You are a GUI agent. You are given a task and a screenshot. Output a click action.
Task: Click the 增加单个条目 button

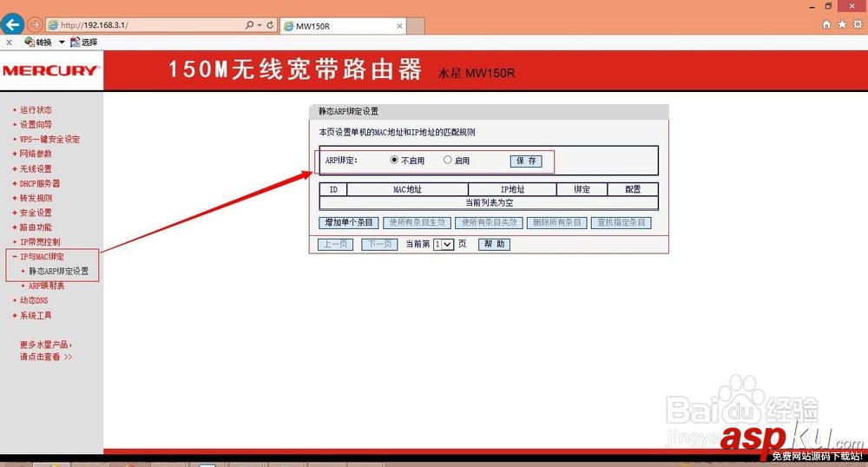(349, 222)
